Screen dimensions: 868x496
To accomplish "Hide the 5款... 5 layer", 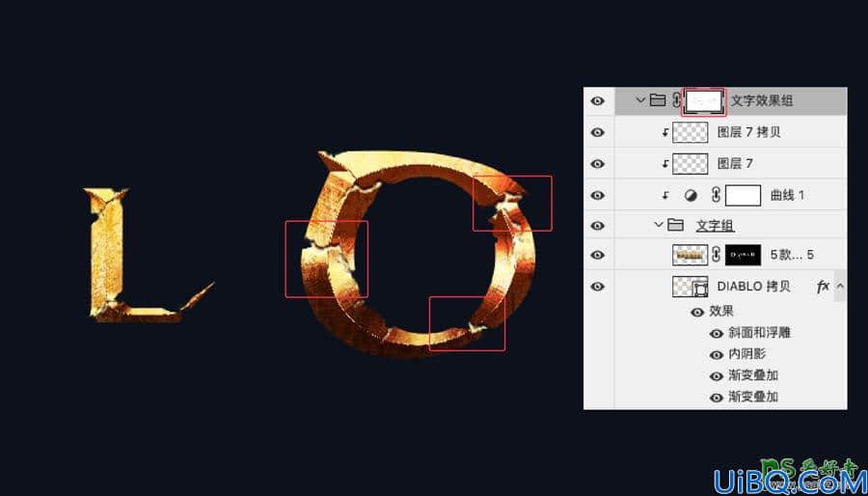I will coord(597,255).
